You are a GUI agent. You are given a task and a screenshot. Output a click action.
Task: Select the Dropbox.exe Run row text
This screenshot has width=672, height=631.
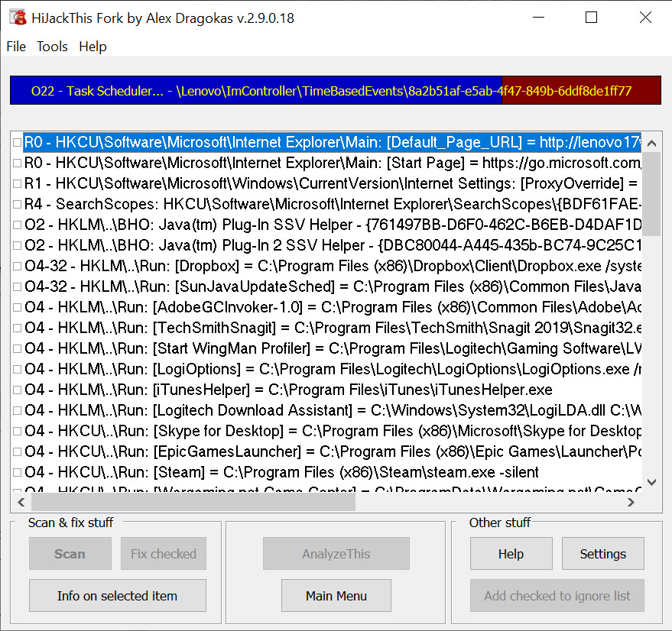(332, 266)
